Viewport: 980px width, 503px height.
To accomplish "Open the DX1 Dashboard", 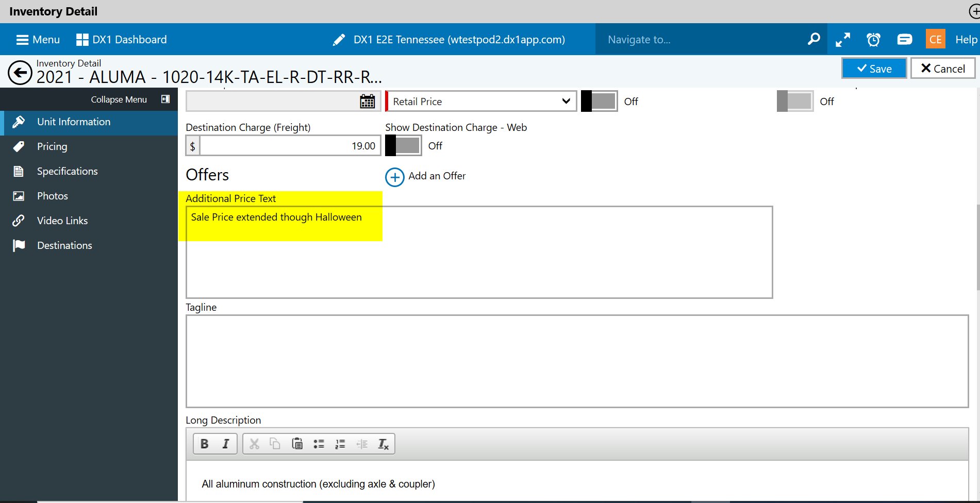I will tap(121, 40).
